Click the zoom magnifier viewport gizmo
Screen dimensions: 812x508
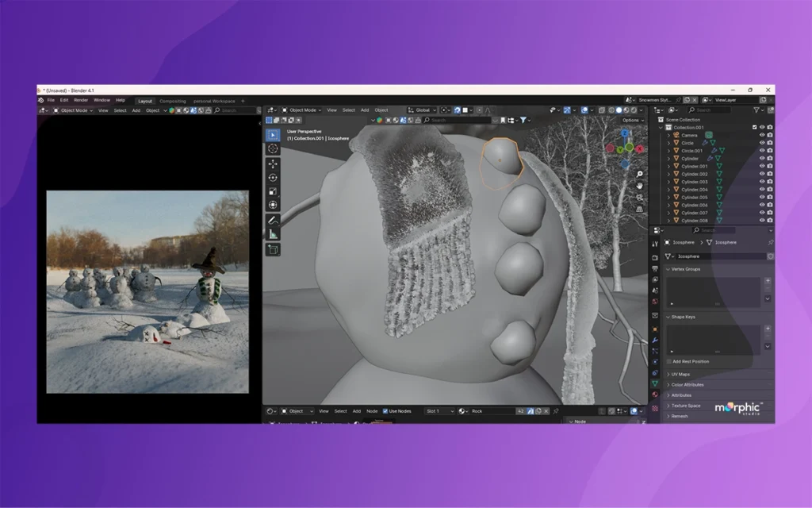click(640, 174)
